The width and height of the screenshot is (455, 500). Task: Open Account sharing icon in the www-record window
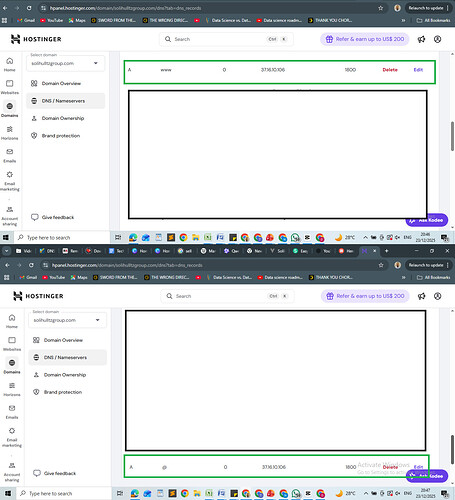[10, 209]
